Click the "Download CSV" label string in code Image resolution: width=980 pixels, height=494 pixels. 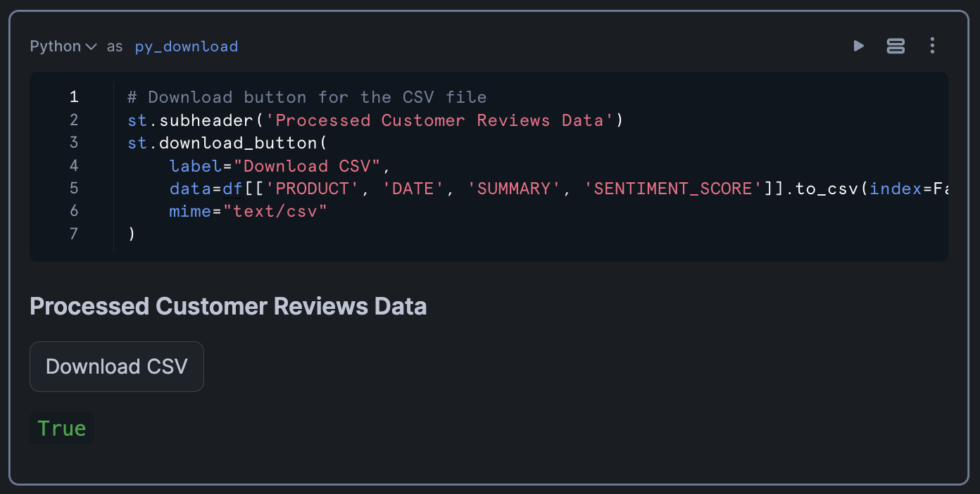(x=306, y=166)
